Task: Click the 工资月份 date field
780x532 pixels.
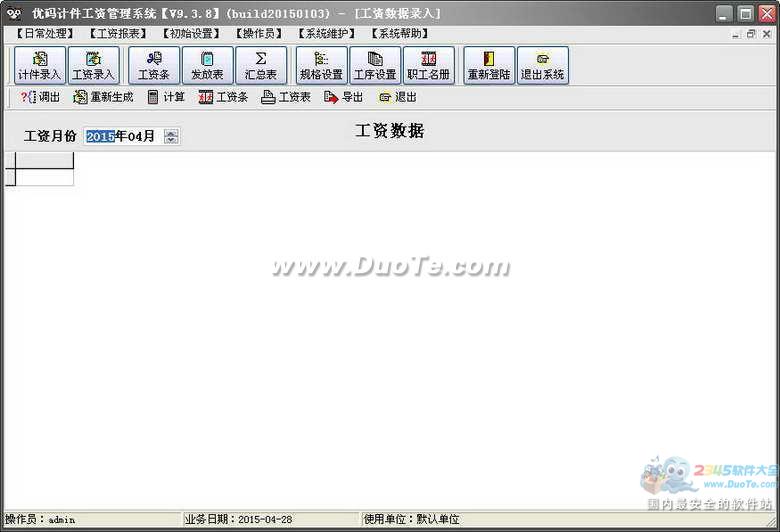Action: click(122, 136)
